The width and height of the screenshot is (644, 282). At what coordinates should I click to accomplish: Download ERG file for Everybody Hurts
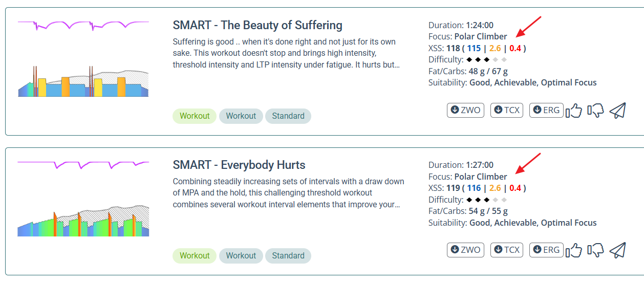click(x=546, y=250)
